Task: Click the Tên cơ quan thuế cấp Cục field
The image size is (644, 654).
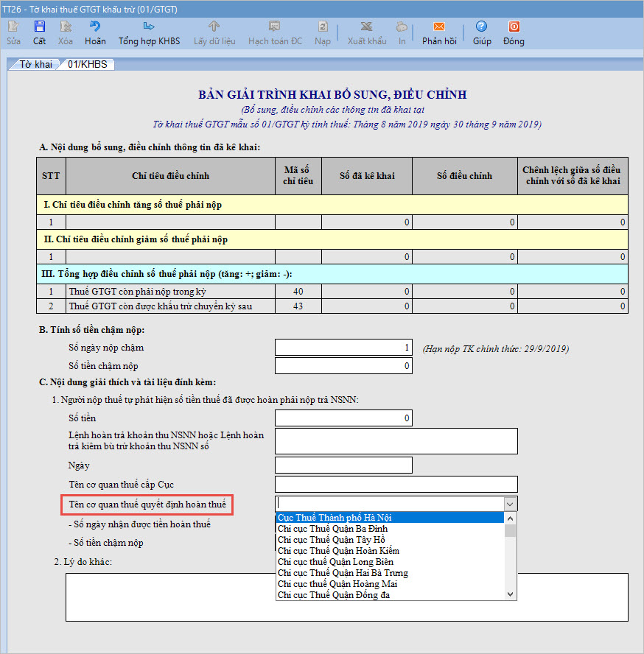Action: [x=396, y=484]
